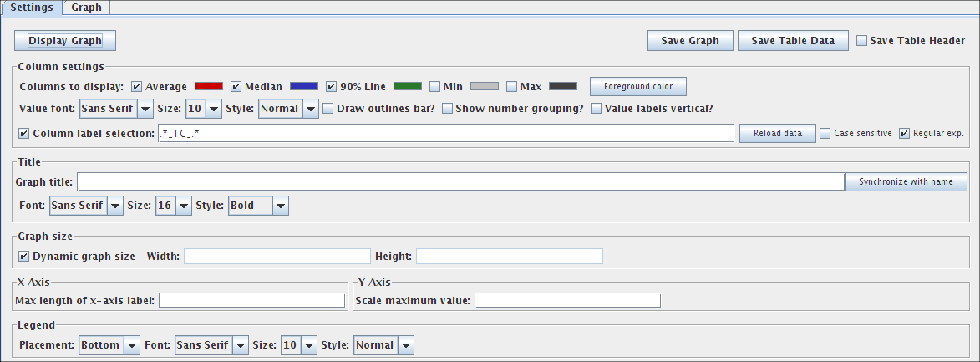The height and width of the screenshot is (362, 980).
Task: Click Save Table Data button
Action: [792, 41]
